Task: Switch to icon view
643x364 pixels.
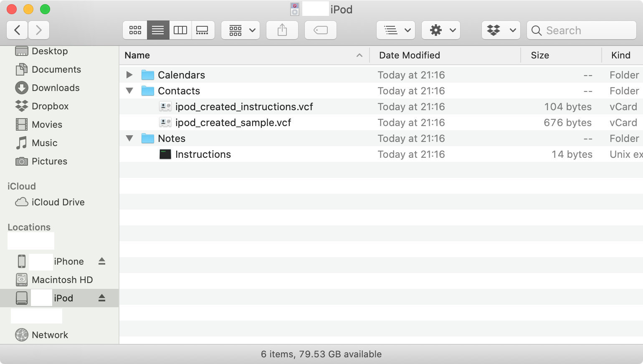Action: tap(135, 30)
